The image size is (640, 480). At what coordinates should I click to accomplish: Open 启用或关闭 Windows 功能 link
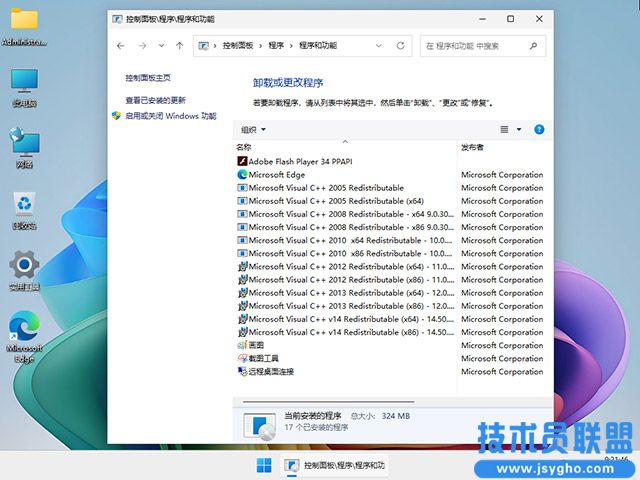pos(171,116)
